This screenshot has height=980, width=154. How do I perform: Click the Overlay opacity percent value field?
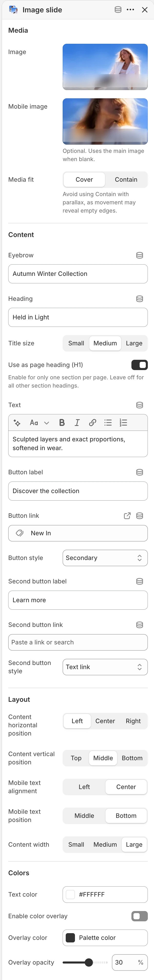pos(130,962)
